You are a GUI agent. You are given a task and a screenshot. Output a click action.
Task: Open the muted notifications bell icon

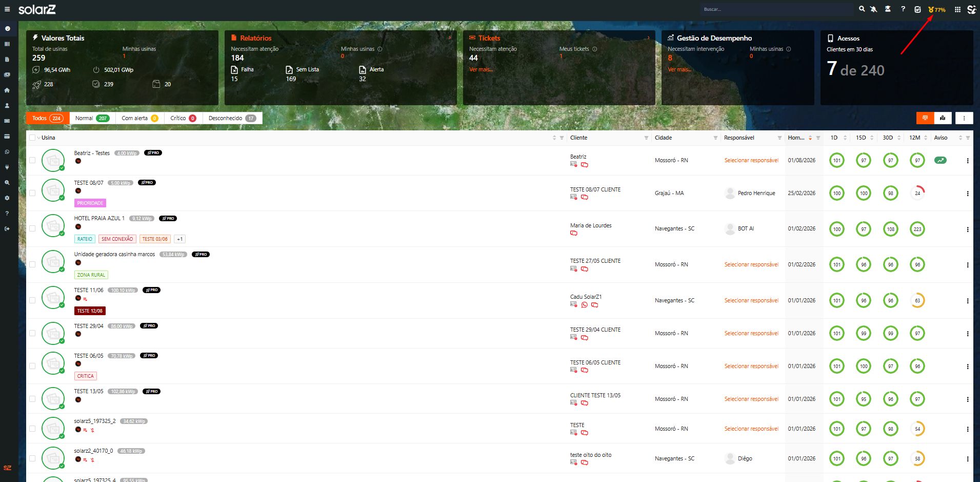[874, 9]
